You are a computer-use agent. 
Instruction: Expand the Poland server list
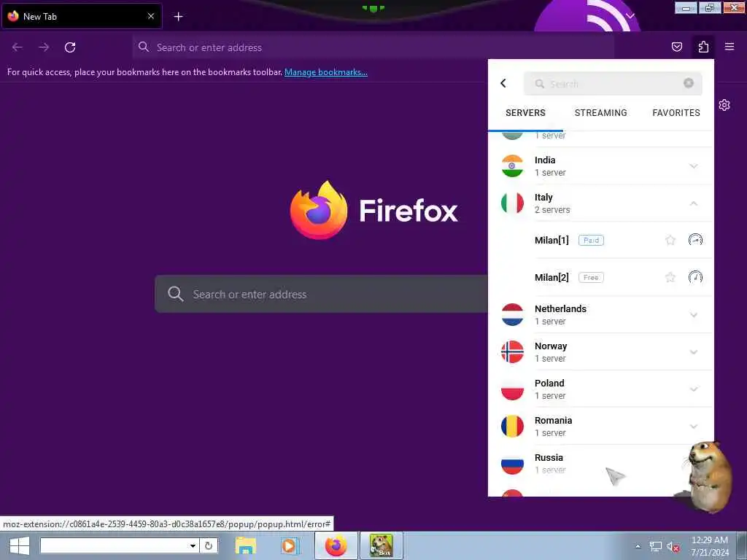click(x=694, y=389)
